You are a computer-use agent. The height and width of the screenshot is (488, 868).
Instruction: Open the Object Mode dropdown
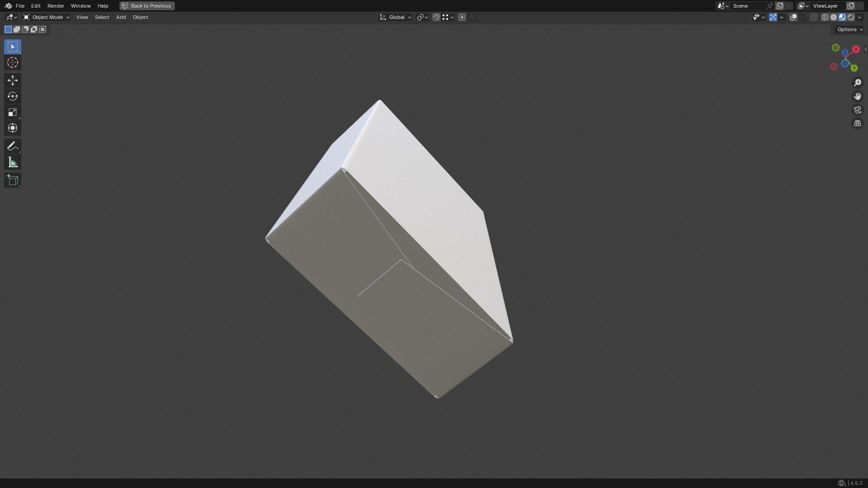pyautogui.click(x=46, y=17)
